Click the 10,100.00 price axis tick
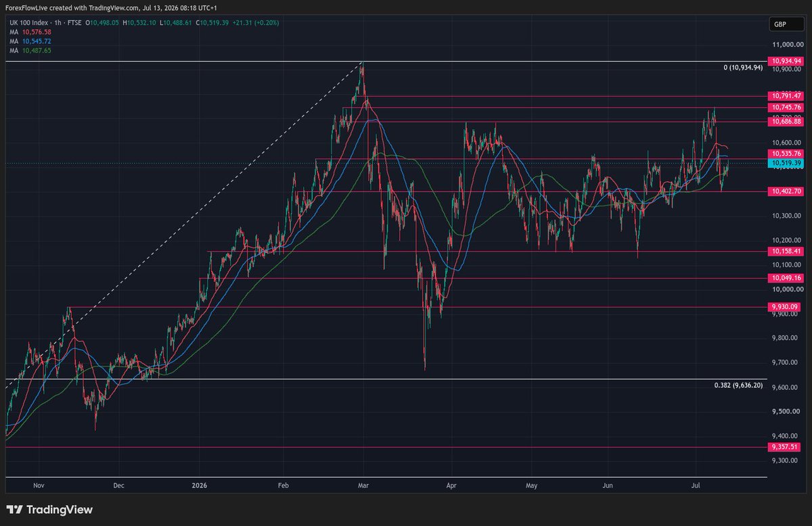 786,264
